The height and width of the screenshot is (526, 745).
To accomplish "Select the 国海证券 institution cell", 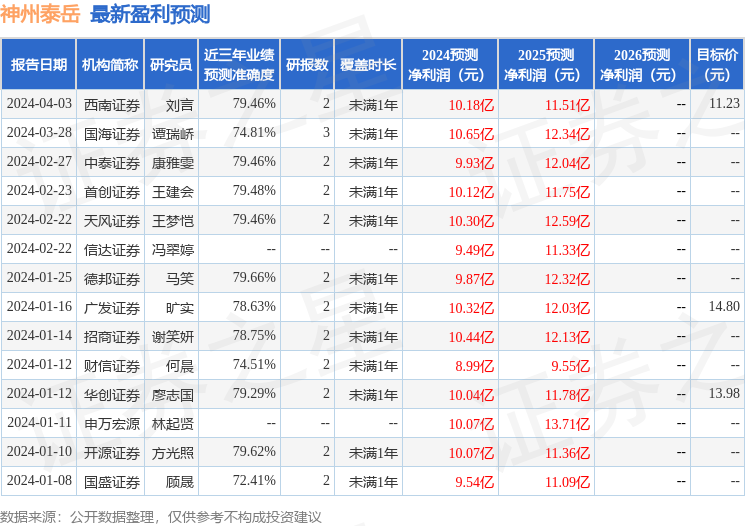I will point(112,134).
